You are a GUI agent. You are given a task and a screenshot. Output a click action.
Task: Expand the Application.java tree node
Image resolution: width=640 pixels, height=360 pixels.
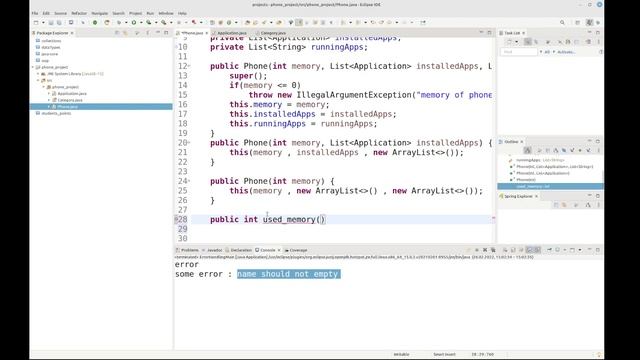tap(49, 93)
